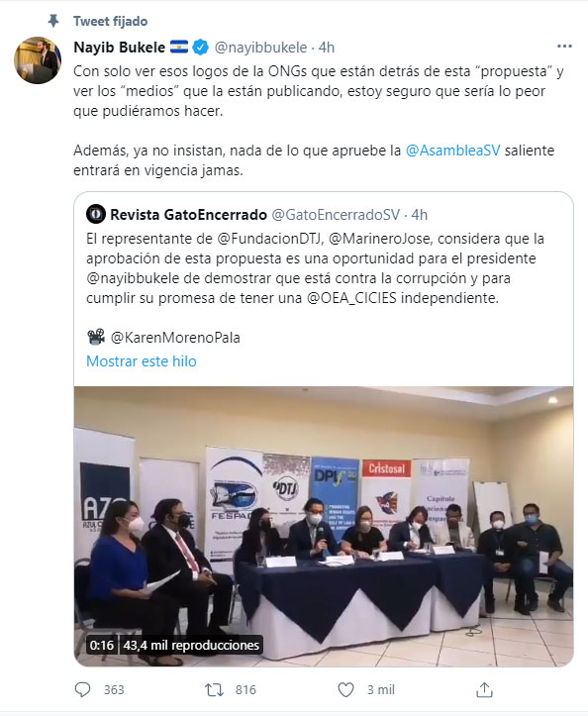Click 'Mostrar este hilo' link
Image resolution: width=588 pixels, height=716 pixels.
pos(142,361)
